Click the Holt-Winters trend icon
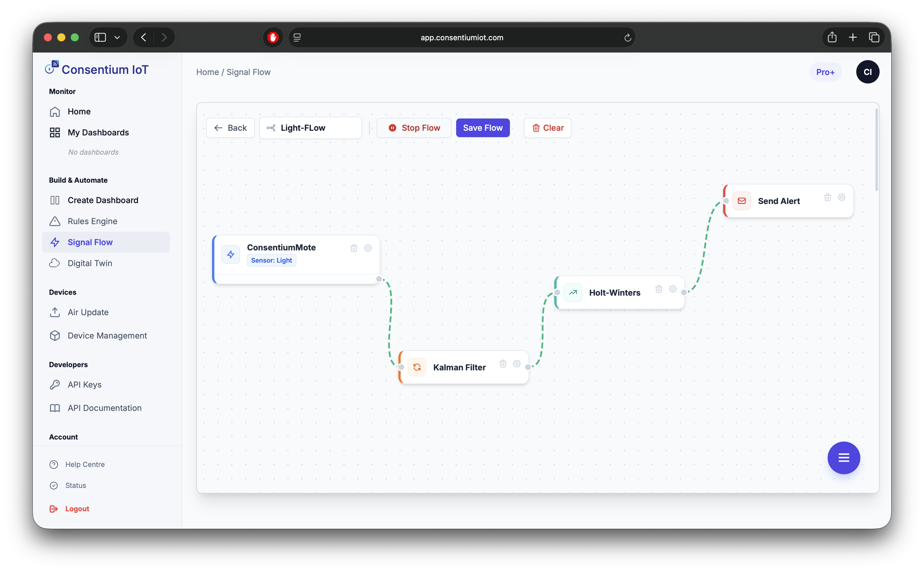 pyautogui.click(x=573, y=292)
